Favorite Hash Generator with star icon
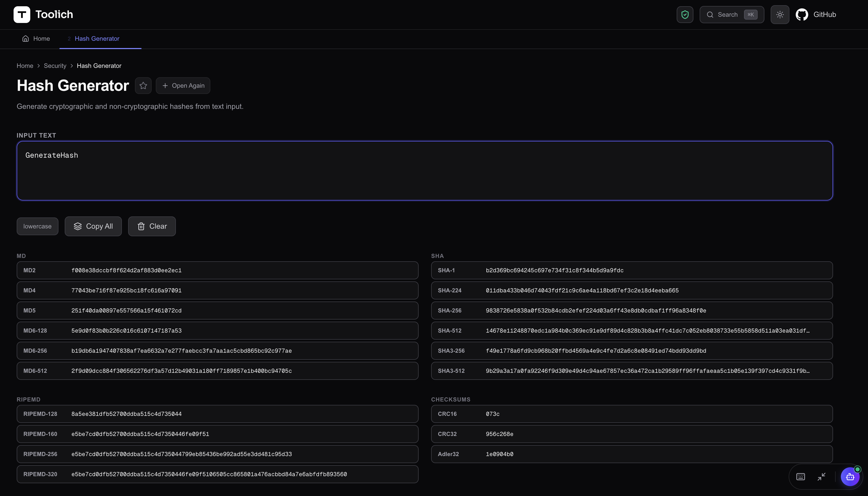 pos(143,86)
